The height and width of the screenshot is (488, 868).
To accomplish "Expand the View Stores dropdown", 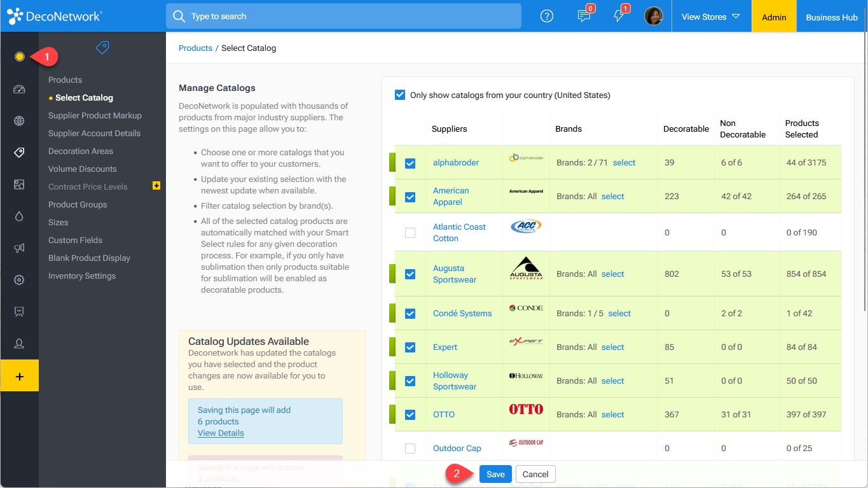I will [710, 17].
